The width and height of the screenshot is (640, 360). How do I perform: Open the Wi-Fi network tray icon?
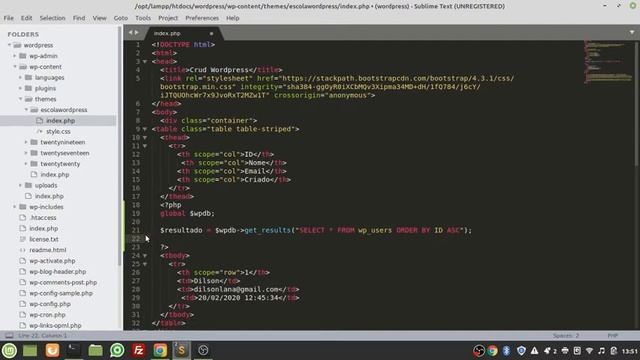[x=589, y=351]
